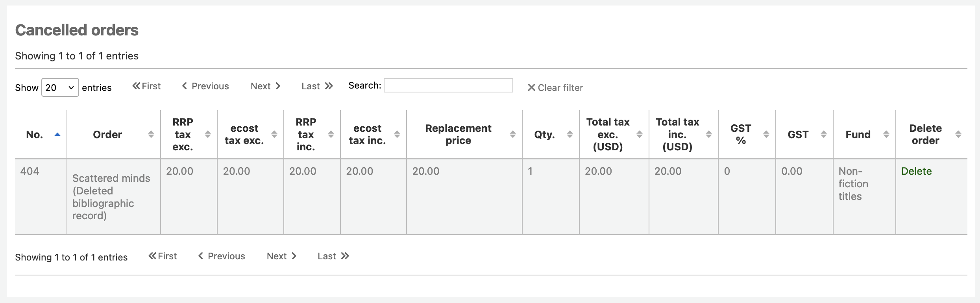
Task: Sort by Replacement price arrows
Action: (x=512, y=135)
